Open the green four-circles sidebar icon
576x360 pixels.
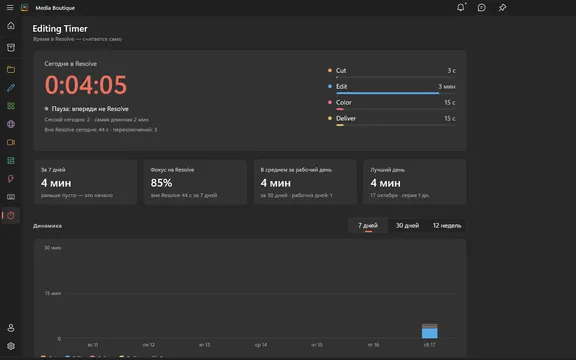tap(11, 106)
